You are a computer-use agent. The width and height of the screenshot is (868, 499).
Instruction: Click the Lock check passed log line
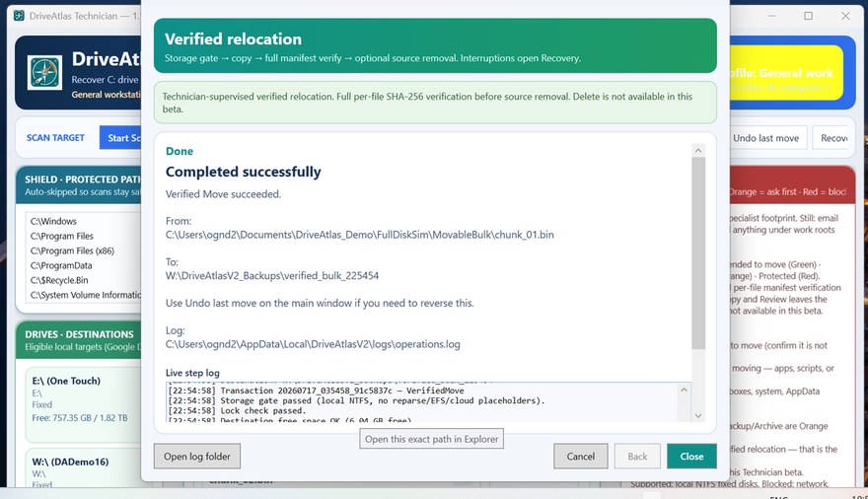(x=237, y=410)
